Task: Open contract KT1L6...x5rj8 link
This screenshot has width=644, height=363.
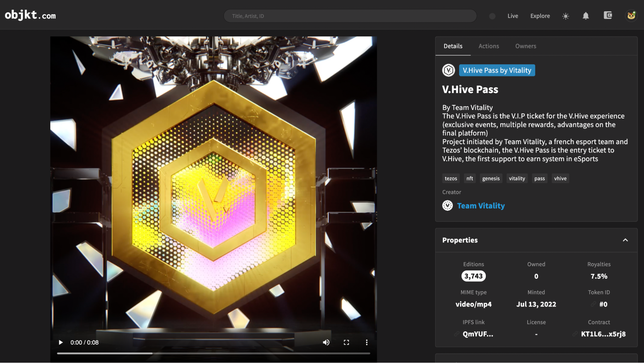Action: 603,334
